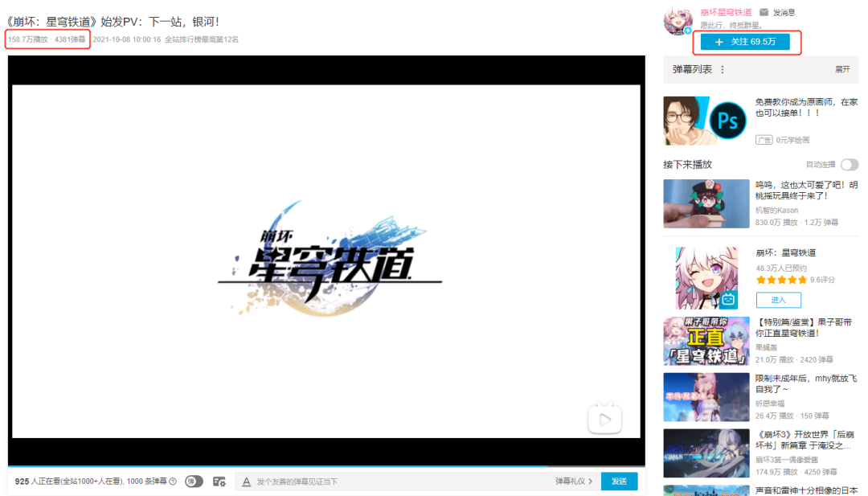
Task: Click uploader signature 愿此行，终抵群星
Action: click(731, 26)
